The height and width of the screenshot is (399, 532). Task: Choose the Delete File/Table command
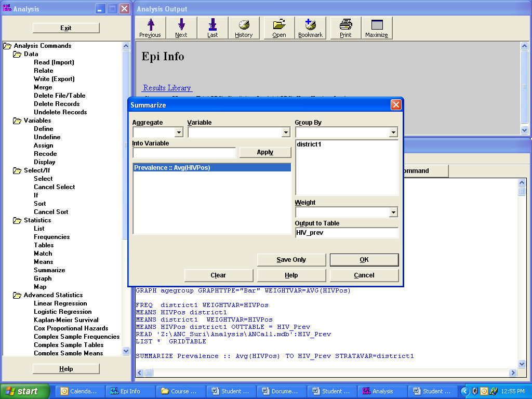tap(60, 96)
